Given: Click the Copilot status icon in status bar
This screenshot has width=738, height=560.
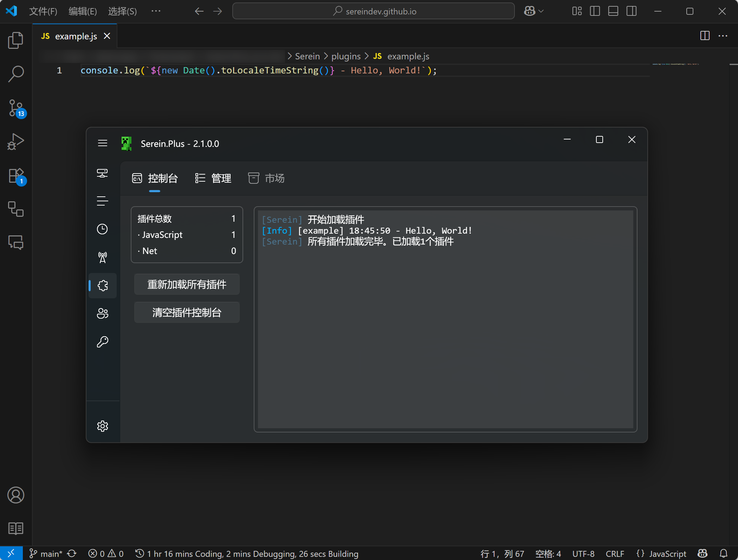Looking at the screenshot, I should point(703,554).
